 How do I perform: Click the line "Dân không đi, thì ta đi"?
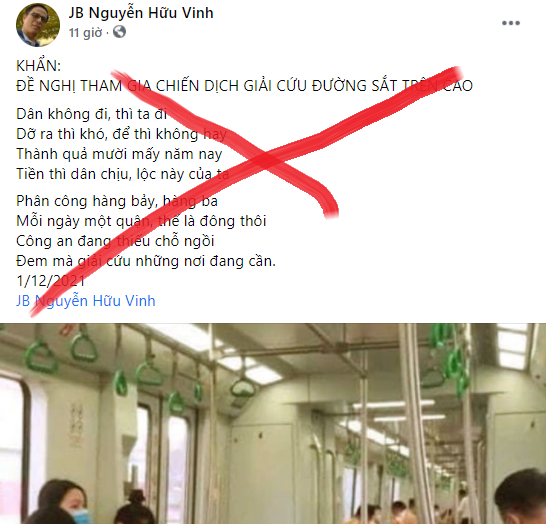pyautogui.click(x=92, y=114)
